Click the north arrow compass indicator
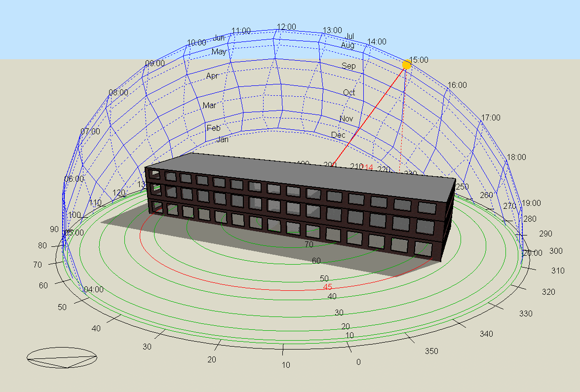580x392 pixels. coord(62,358)
